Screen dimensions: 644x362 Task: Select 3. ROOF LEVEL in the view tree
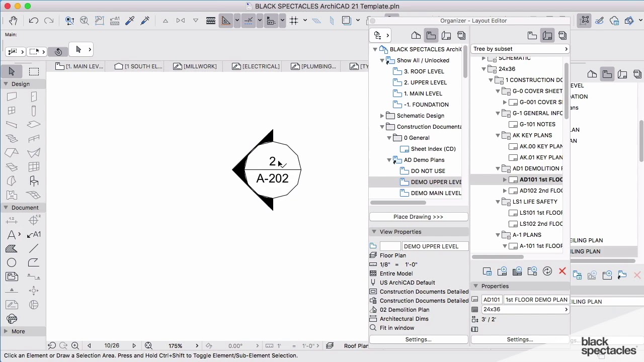coord(424,71)
